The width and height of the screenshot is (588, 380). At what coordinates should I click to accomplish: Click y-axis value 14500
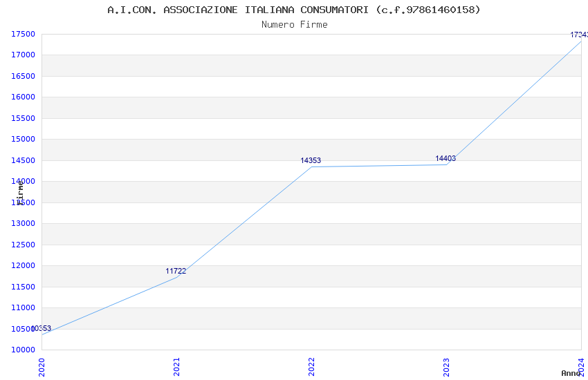(24, 160)
